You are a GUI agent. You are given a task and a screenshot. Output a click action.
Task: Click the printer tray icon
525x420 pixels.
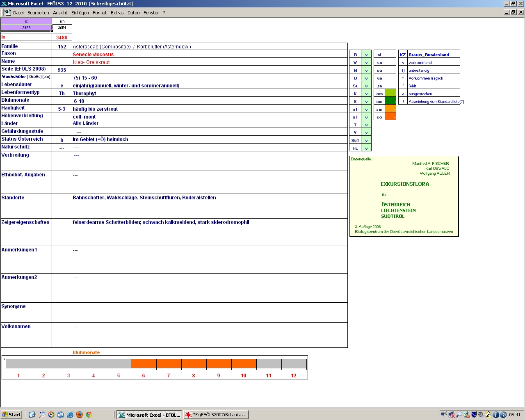click(489, 415)
